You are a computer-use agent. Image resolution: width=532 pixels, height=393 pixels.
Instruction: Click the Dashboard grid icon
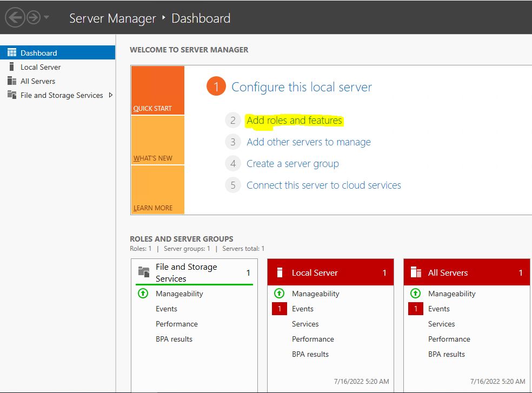12,52
